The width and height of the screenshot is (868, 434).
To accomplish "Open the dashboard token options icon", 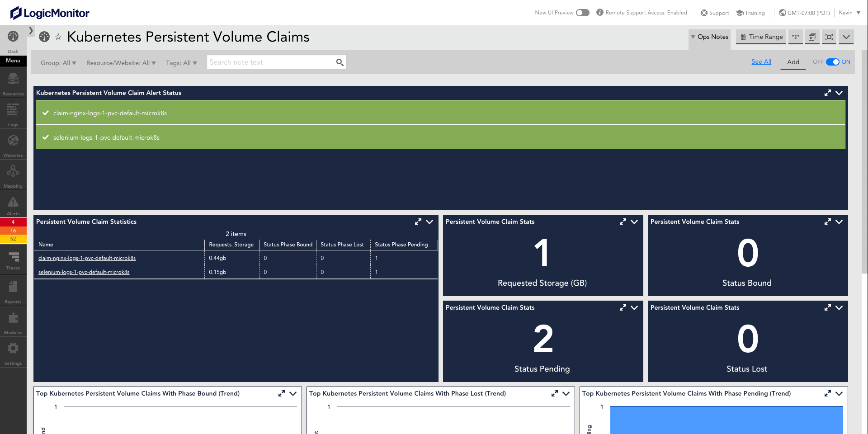I will click(x=796, y=37).
